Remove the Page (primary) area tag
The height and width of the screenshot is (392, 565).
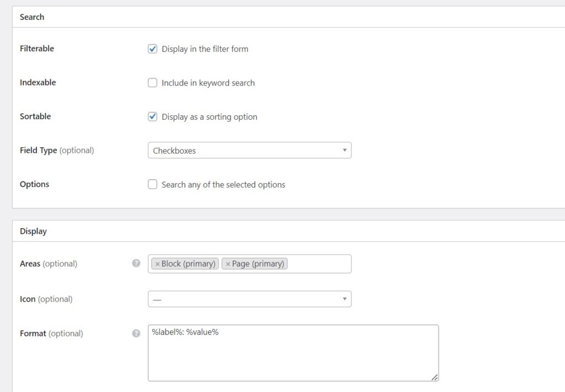coord(227,264)
